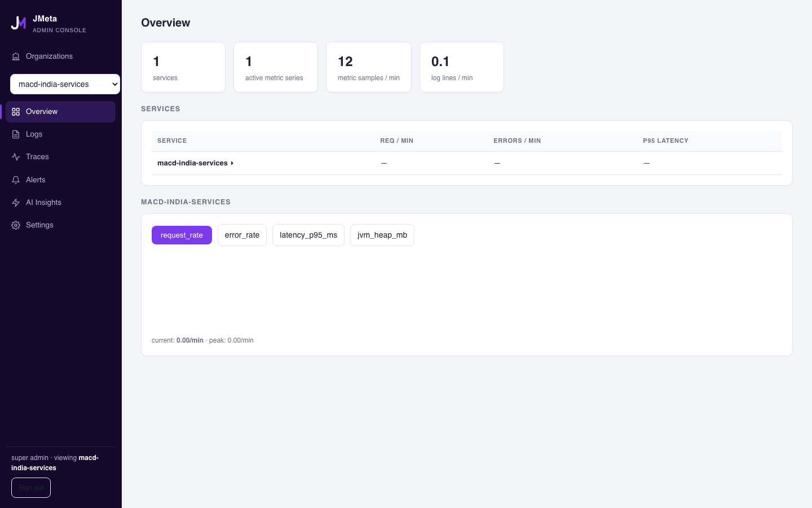Open the Logs section

(x=60, y=134)
